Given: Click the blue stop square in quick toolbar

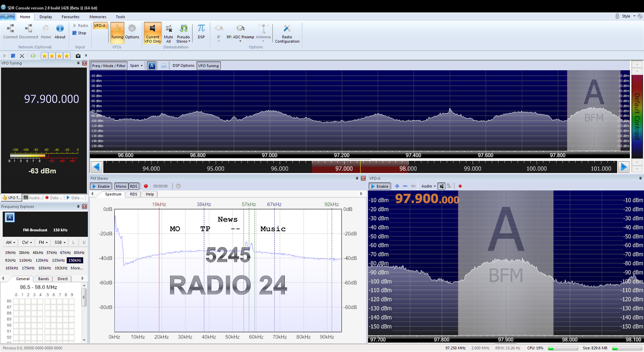Looking at the screenshot, I should tap(14, 56).
